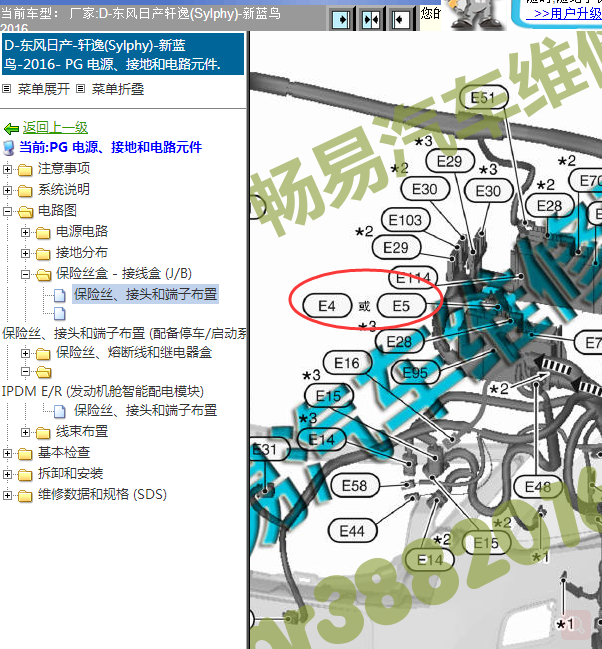Screen dimensions: 602x649
Task: Click the collapse-both-panels arrows icon
Action: (371, 19)
